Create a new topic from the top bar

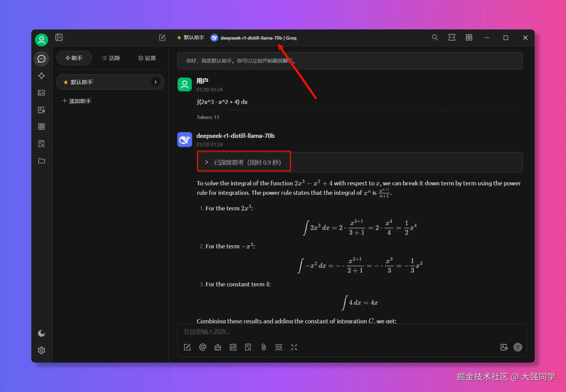point(162,38)
